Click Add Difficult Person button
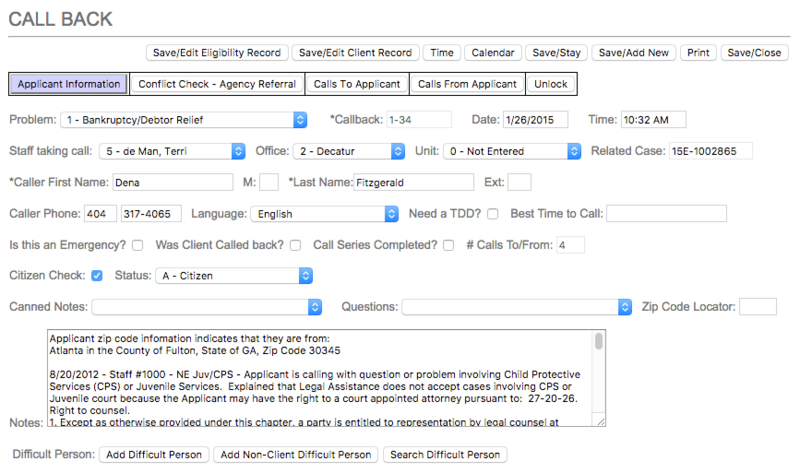 tap(154, 455)
